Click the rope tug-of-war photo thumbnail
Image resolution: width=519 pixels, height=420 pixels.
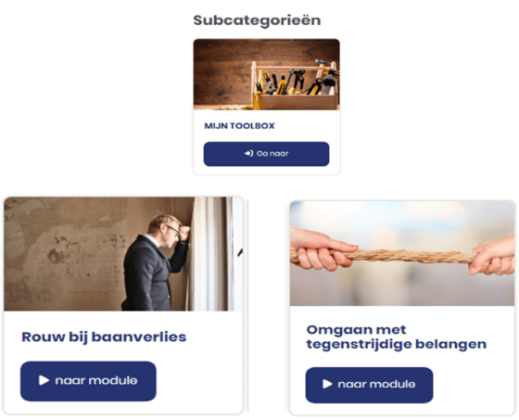[402, 253]
